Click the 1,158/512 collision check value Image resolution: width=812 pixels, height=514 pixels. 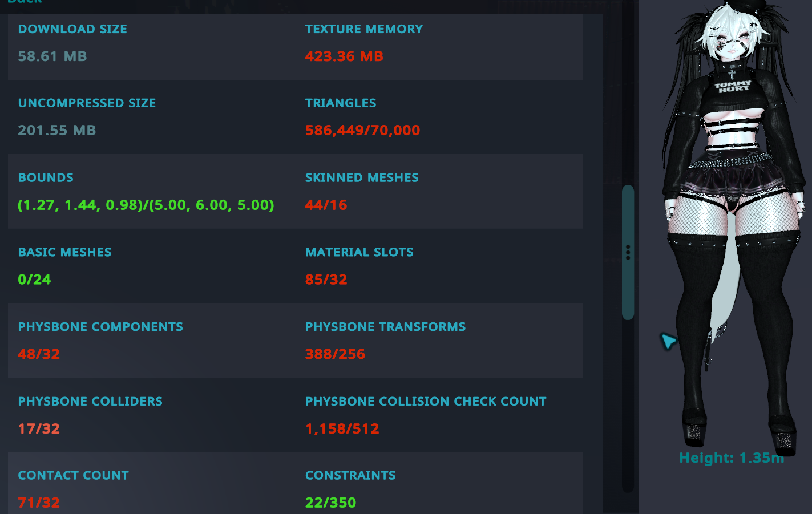(x=342, y=428)
